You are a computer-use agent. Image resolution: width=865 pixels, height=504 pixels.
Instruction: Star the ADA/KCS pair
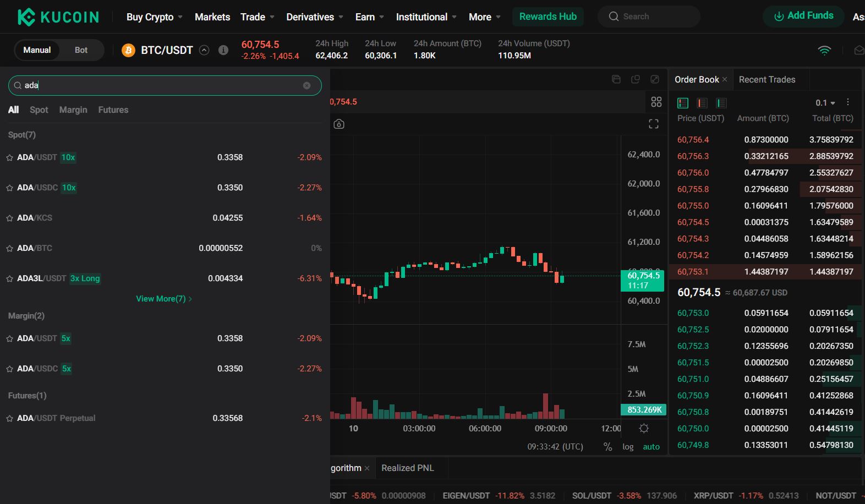coord(9,218)
